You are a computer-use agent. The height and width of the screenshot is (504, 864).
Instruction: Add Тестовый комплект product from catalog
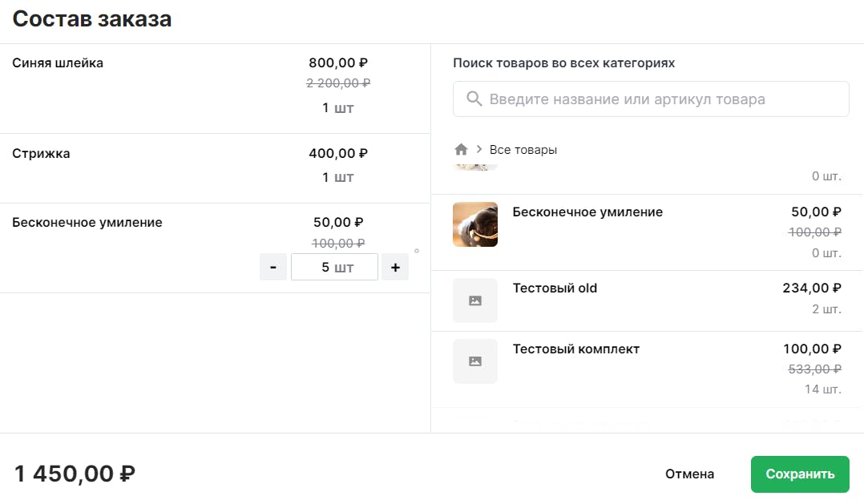pos(647,369)
